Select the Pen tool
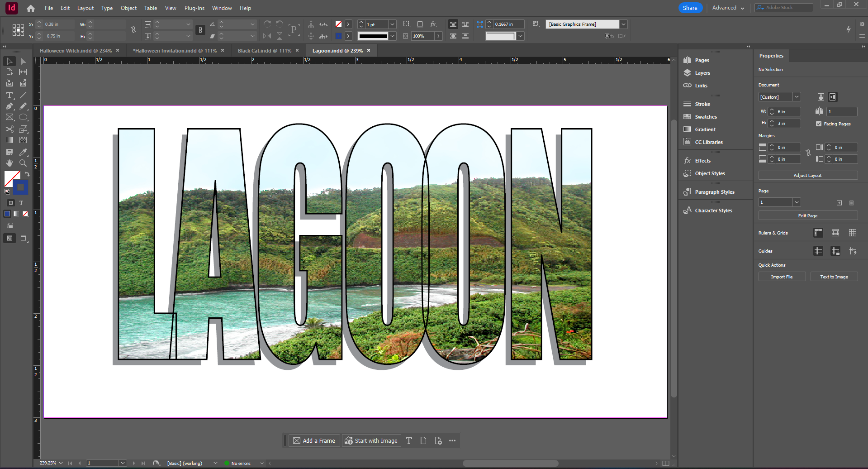Viewport: 868px width, 469px height. coord(9,106)
